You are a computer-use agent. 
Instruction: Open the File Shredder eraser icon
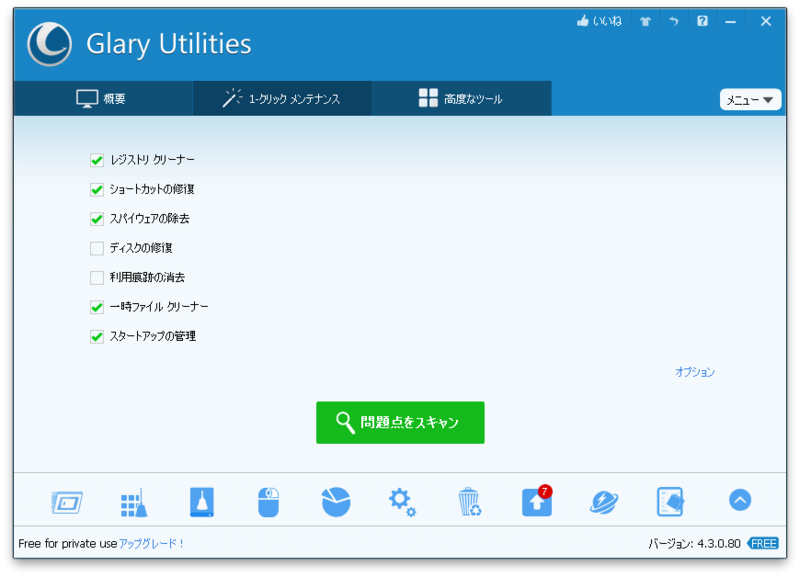point(670,502)
